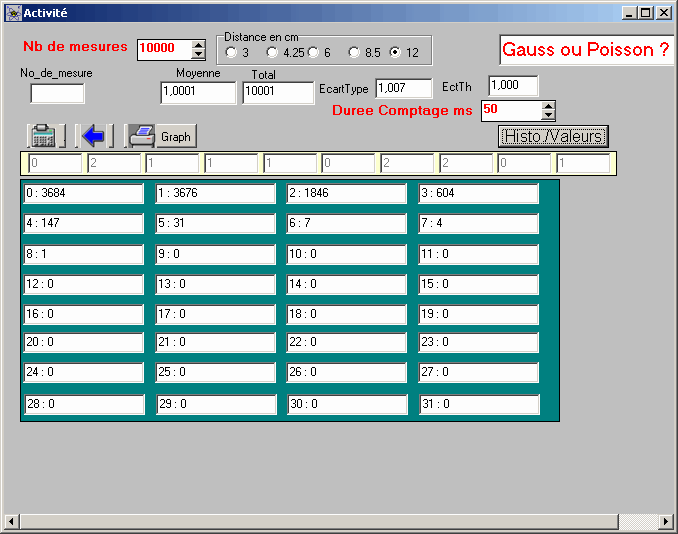
Task: Click the Moyenne value field
Action: (x=197, y=92)
